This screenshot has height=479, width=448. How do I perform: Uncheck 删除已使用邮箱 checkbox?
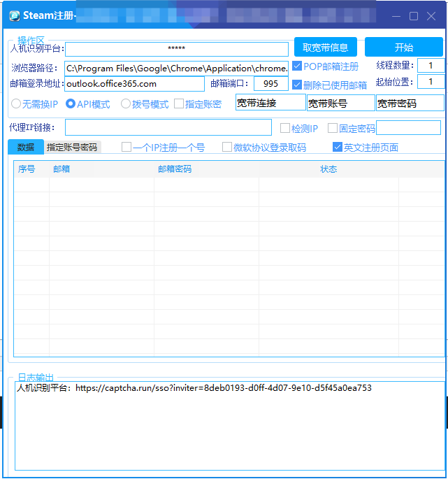[297, 85]
